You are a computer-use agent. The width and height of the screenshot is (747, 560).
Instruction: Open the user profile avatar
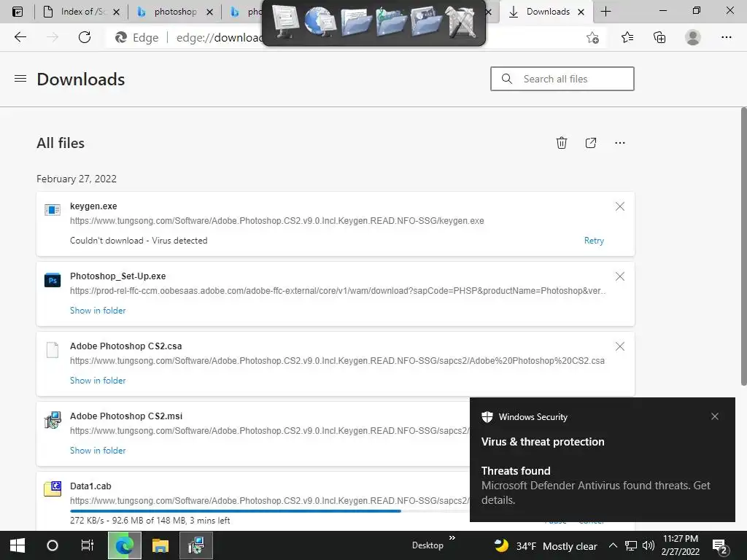[693, 37]
